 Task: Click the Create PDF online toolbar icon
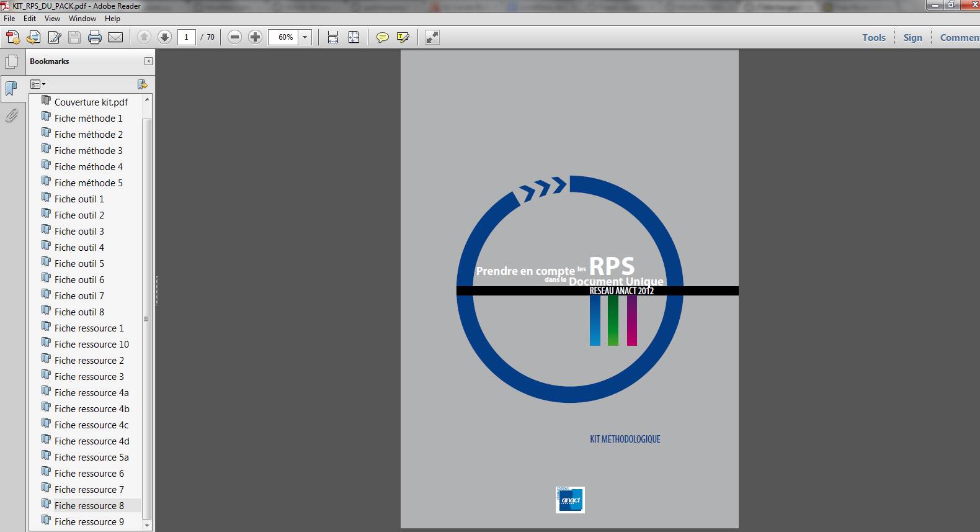[x=13, y=37]
